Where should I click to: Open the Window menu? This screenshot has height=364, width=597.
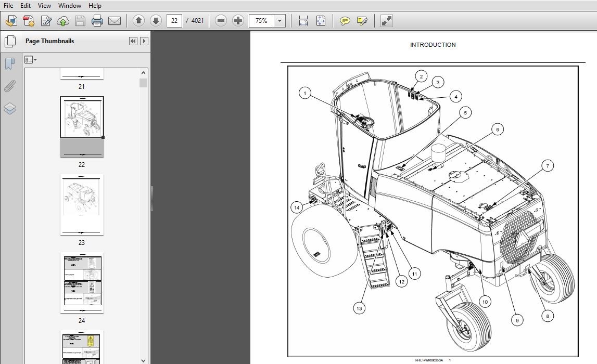click(70, 6)
